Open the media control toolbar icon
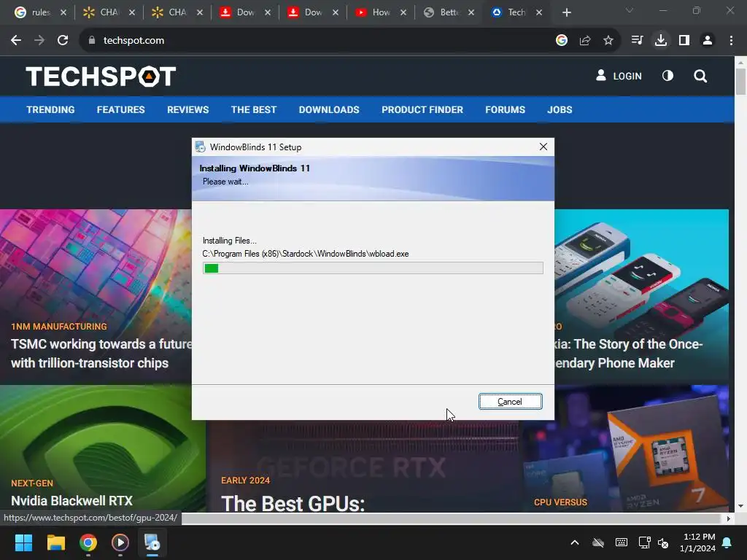The height and width of the screenshot is (560, 747). (637, 41)
